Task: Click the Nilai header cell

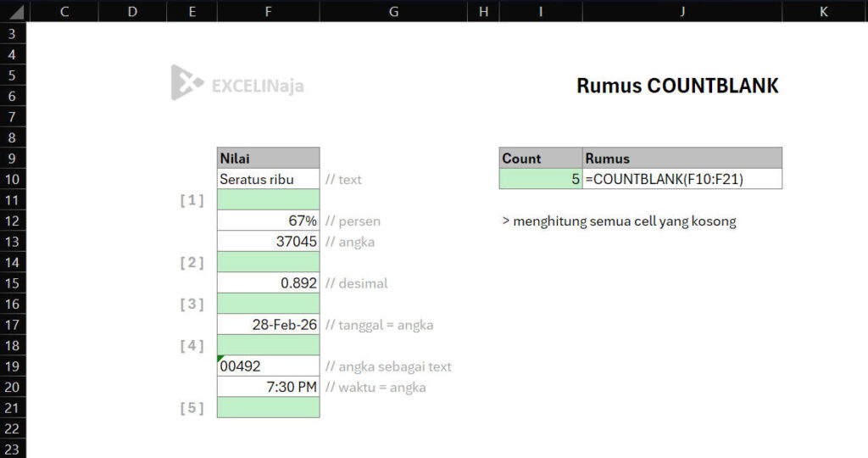Action: pos(269,159)
